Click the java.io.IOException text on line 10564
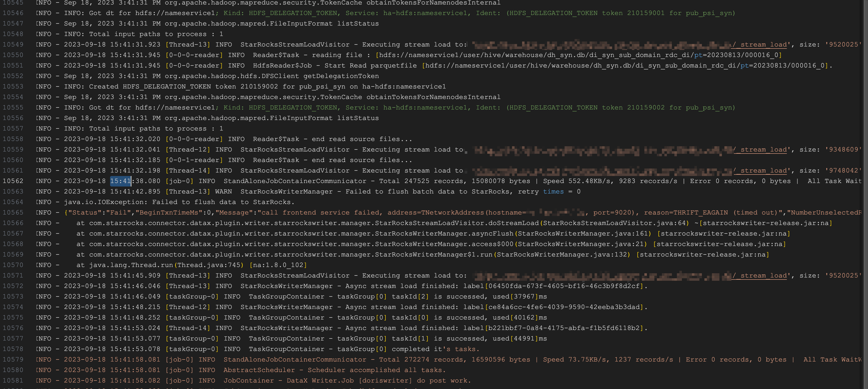 pyautogui.click(x=105, y=202)
